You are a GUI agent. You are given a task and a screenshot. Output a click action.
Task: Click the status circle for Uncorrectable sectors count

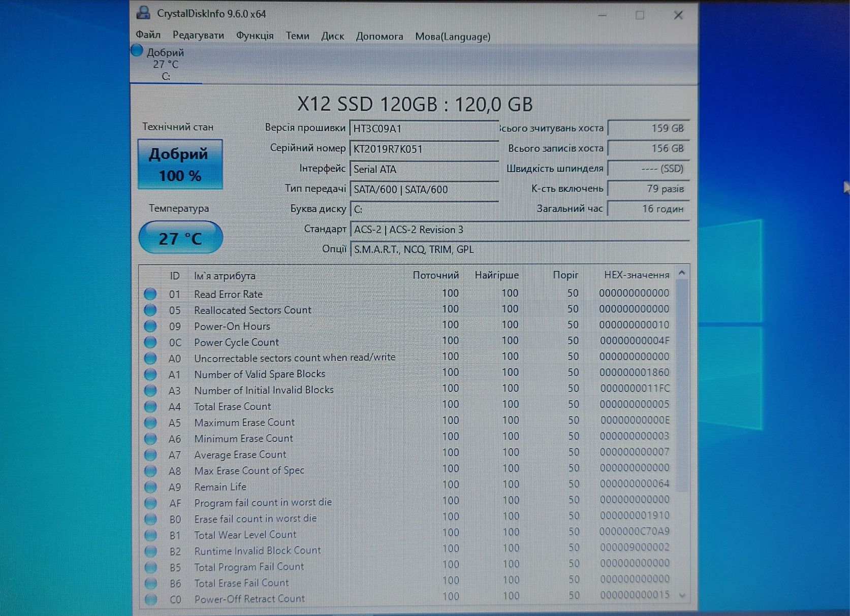tap(150, 358)
